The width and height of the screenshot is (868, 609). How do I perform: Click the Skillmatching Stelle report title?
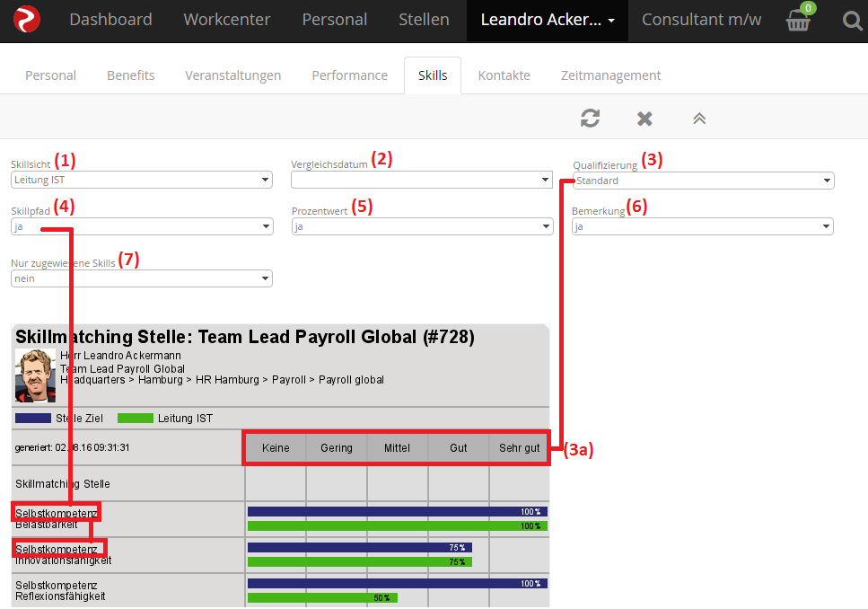pyautogui.click(x=245, y=337)
